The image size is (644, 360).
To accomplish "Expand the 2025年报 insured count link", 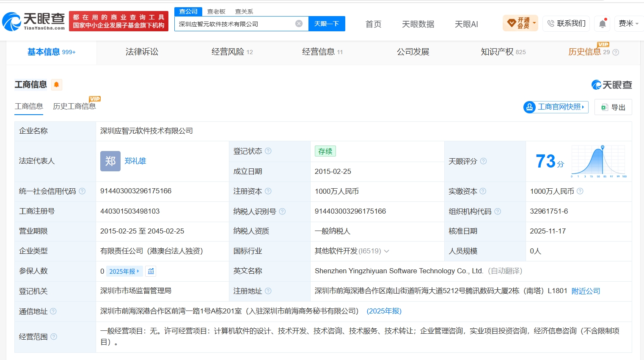I will (x=124, y=271).
